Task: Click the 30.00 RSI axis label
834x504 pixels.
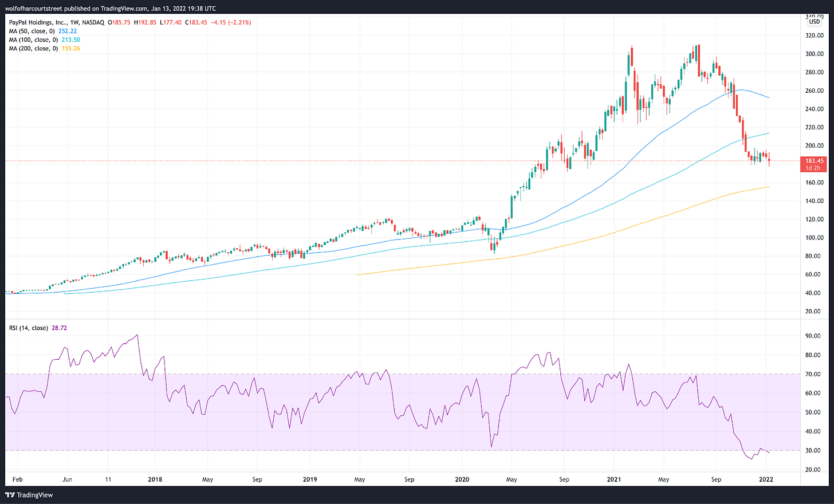Action: tap(814, 451)
